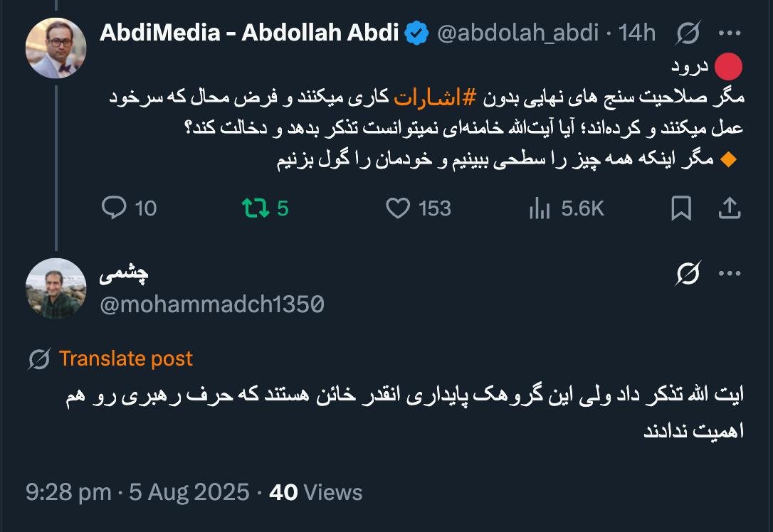The width and height of the screenshot is (773, 532).
Task: Click the Grok icon on چشمی's reply
Action: coord(688,273)
